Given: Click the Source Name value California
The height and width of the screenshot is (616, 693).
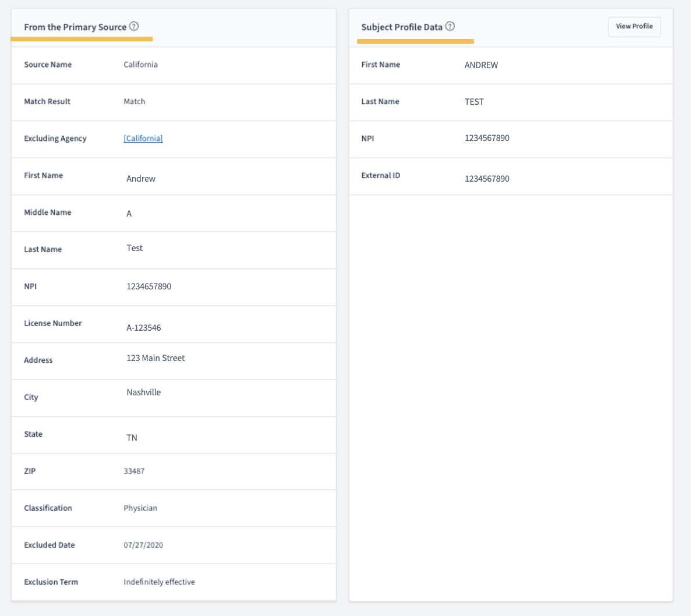Looking at the screenshot, I should click(x=140, y=65).
